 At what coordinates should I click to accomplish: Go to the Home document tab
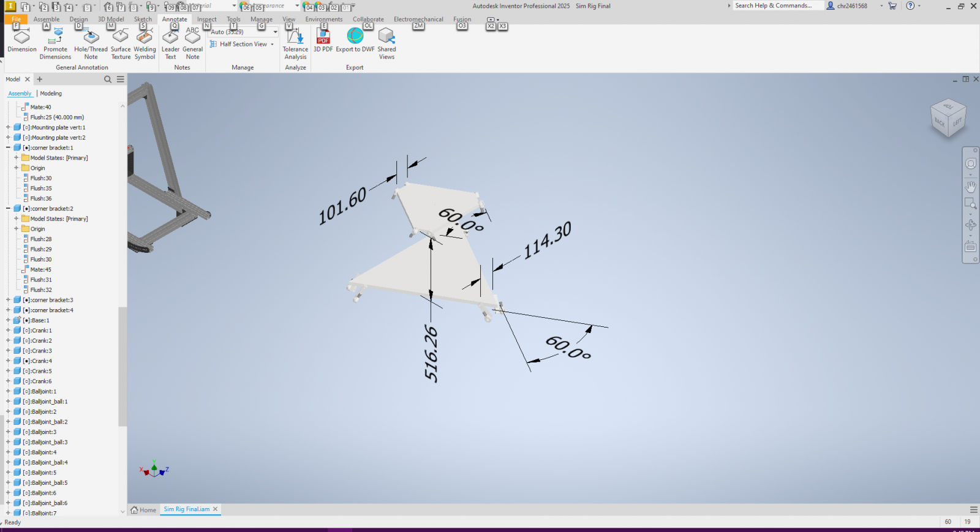click(145, 509)
